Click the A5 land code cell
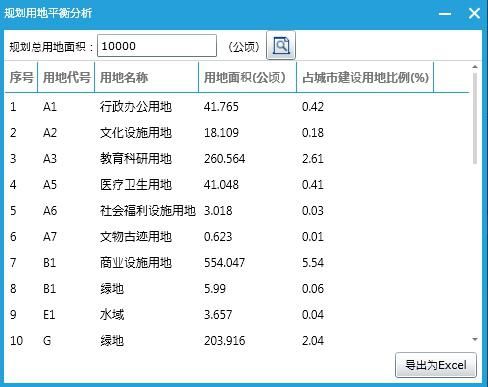Screen dimensions: 488x387 (50, 185)
